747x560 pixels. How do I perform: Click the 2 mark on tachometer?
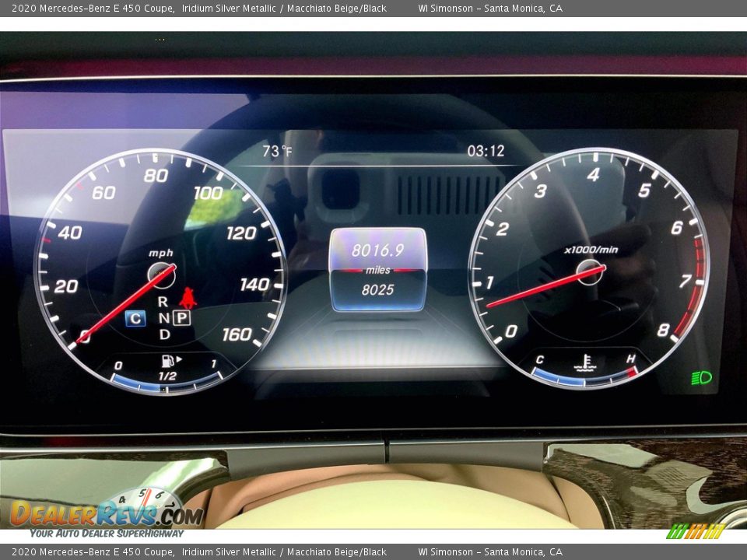pos(503,229)
